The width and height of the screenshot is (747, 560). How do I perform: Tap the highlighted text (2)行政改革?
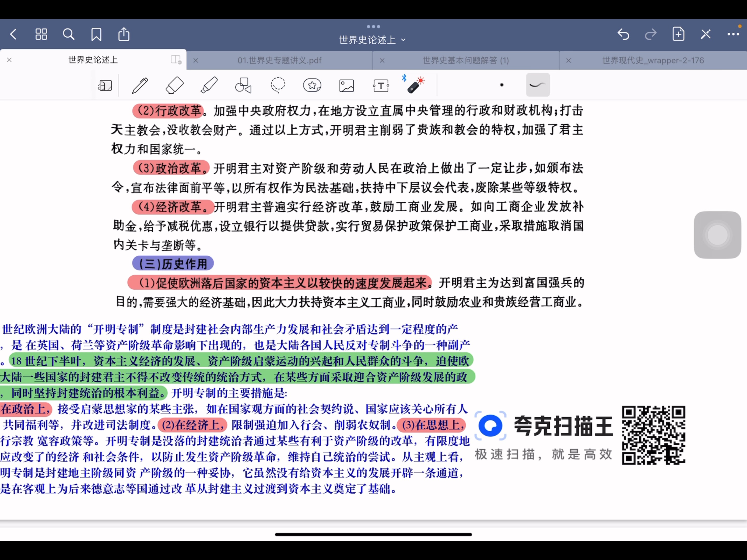168,111
